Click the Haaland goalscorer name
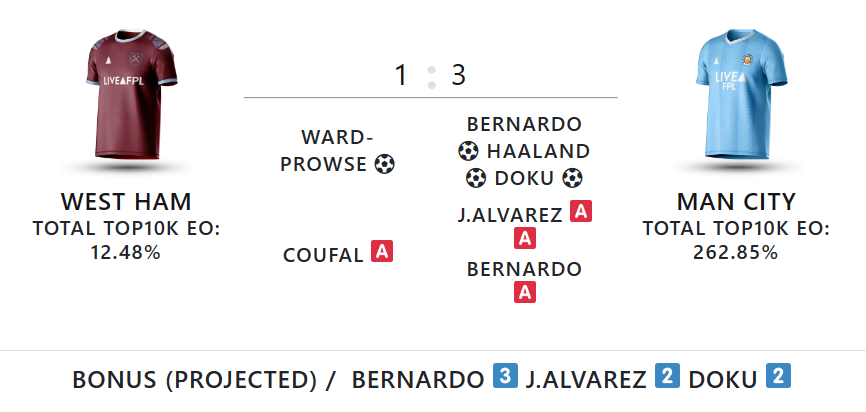 point(538,151)
